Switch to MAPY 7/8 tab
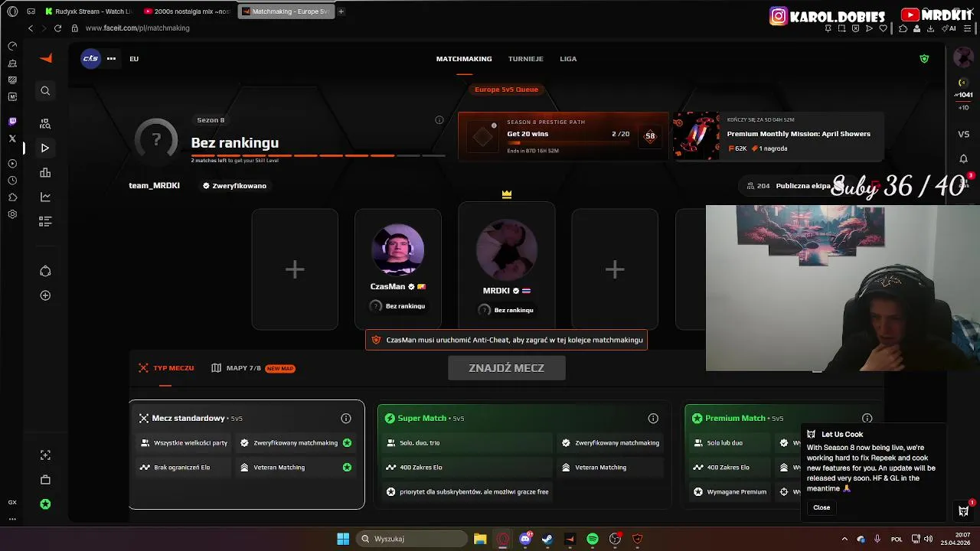The height and width of the screenshot is (551, 980). click(253, 368)
